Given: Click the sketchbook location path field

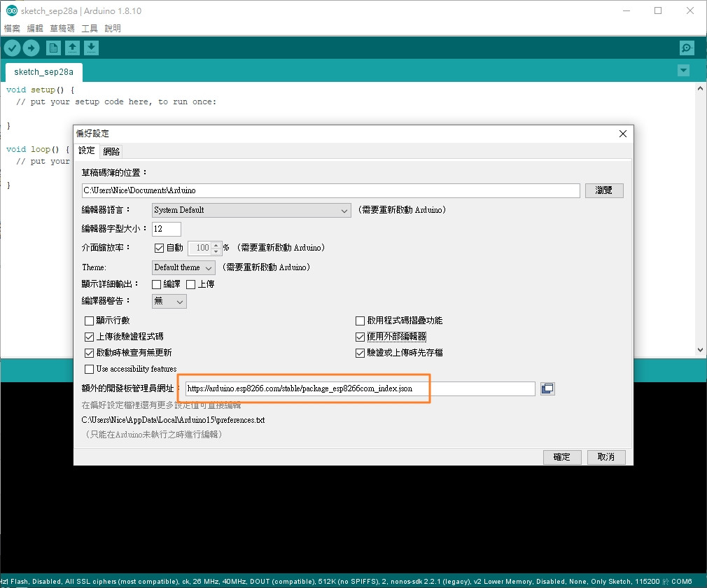Looking at the screenshot, I should coord(331,190).
